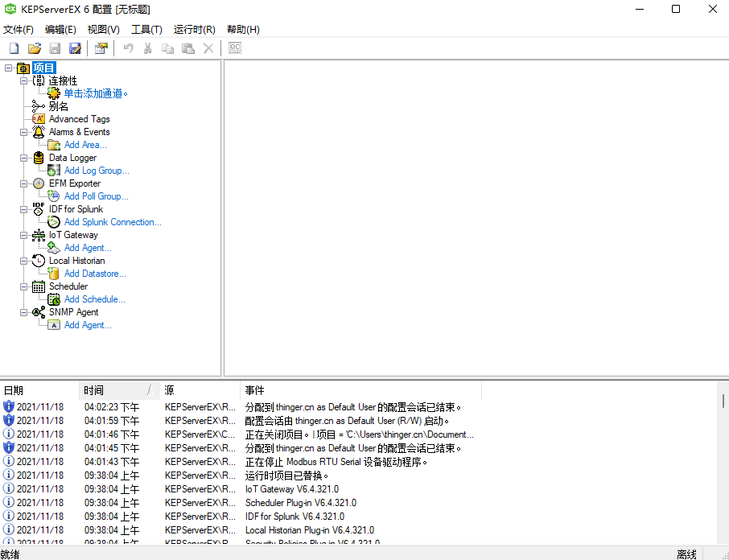
Task: Click the Scheduler calendar icon
Action: pos(39,286)
